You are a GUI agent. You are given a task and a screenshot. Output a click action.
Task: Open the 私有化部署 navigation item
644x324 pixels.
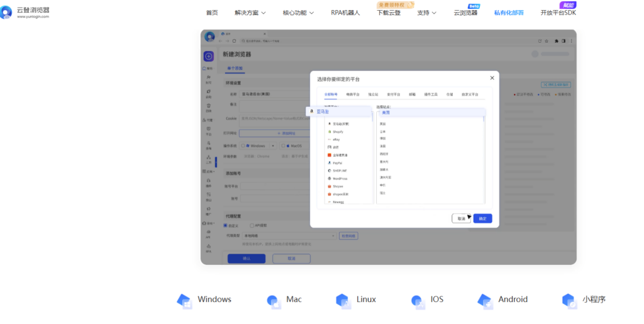point(508,13)
